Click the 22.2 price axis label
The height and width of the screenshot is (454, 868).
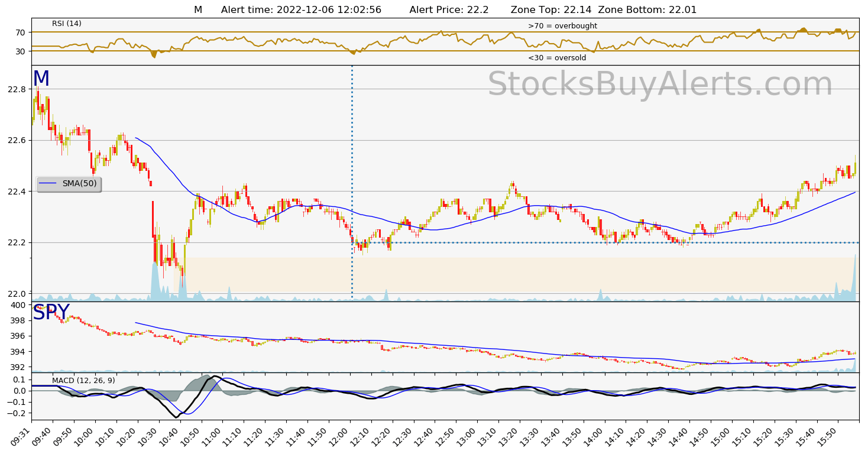click(16, 242)
